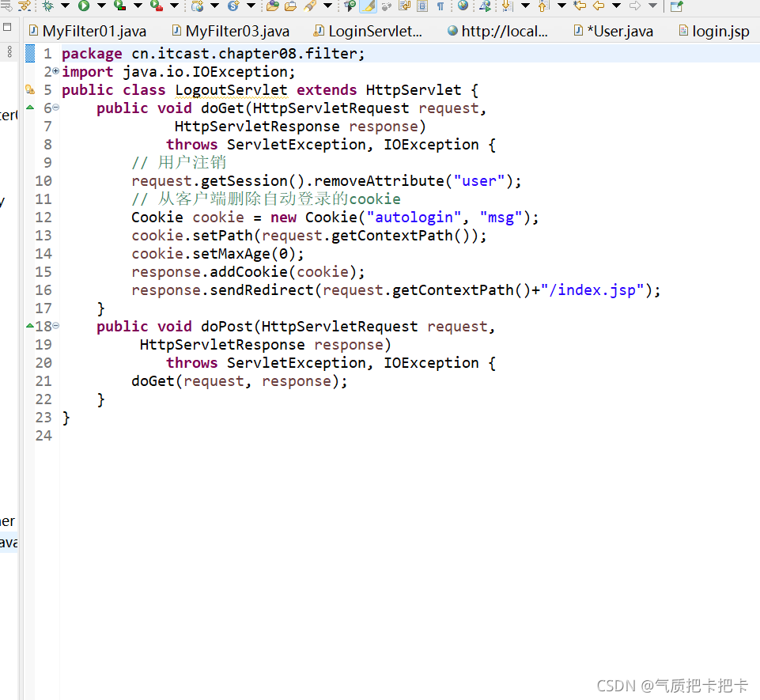Screen dimensions: 760x700
Task: Switch to *User.java tab
Action: tap(613, 31)
